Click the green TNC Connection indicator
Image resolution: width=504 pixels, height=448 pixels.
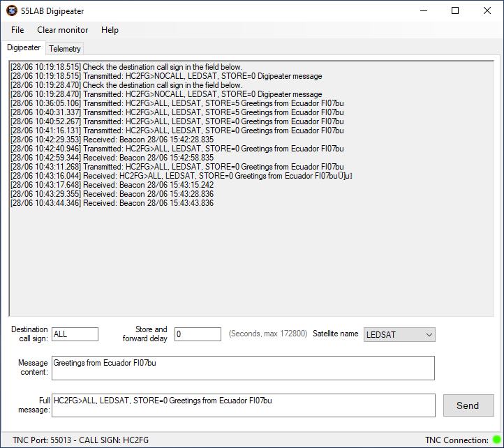(x=496, y=440)
